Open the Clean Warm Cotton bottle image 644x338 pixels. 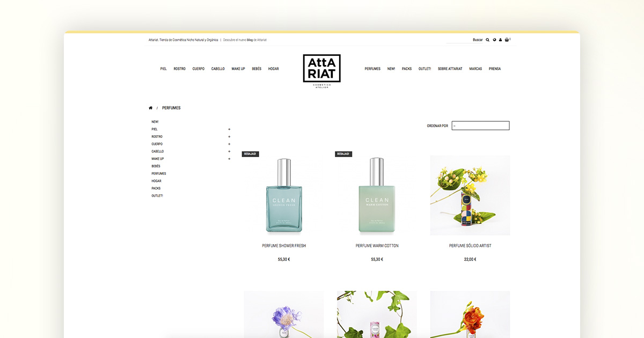click(377, 195)
